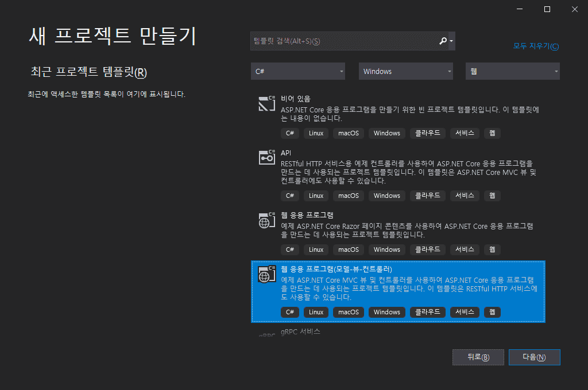Click the C# tag in selected MVC template
588x390 pixels.
[290, 312]
